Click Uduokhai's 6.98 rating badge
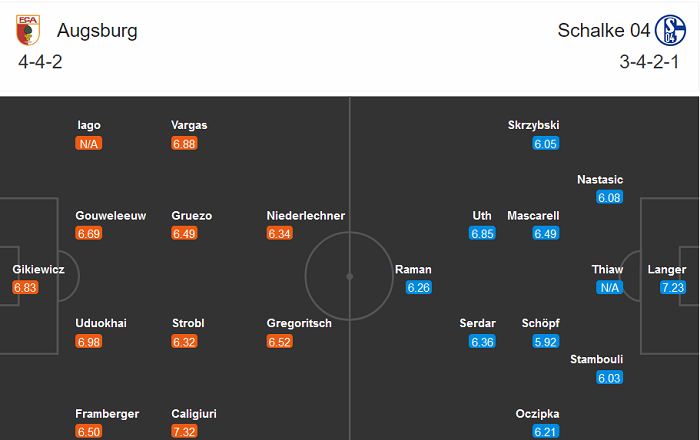The image size is (700, 440). (88, 342)
